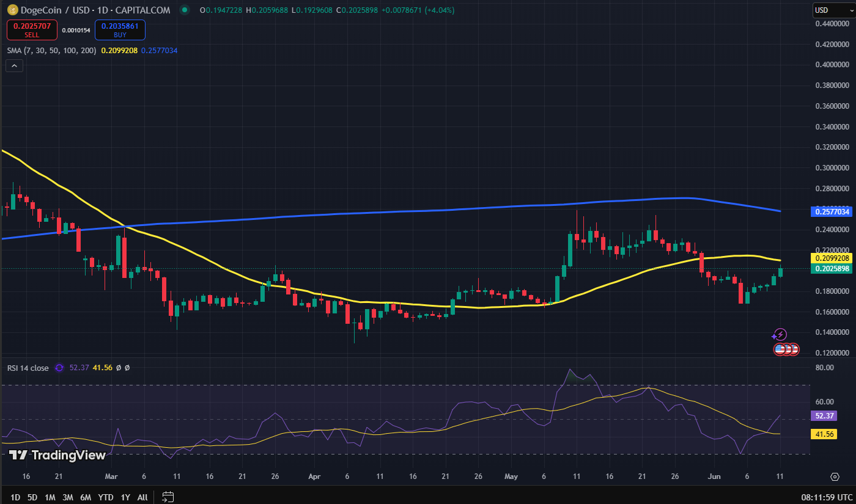This screenshot has width=856, height=504.
Task: Click the Mar label on time axis
Action: click(111, 477)
